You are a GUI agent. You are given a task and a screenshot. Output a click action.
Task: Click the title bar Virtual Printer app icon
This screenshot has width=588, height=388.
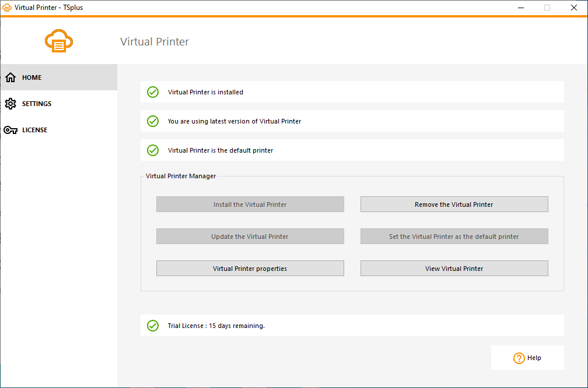[7, 8]
